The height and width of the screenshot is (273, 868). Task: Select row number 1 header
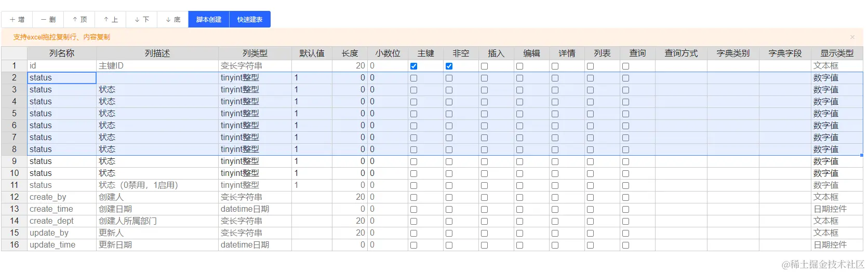14,66
